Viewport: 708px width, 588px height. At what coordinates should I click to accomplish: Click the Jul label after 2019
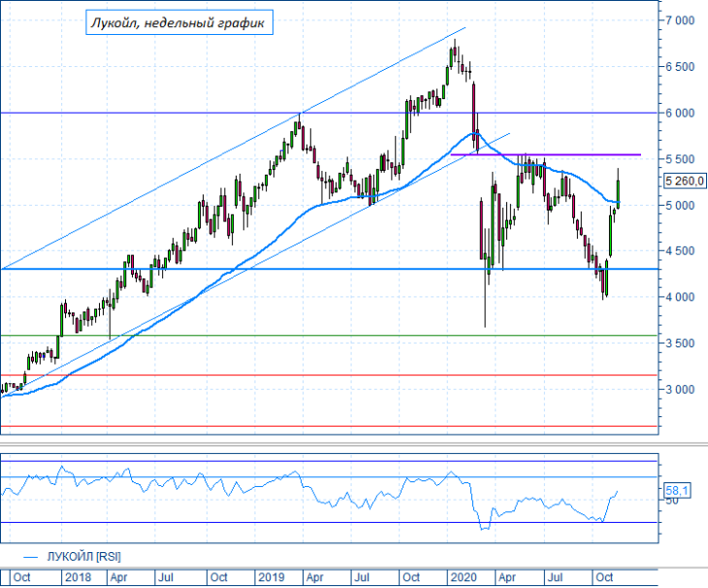pyautogui.click(x=361, y=577)
